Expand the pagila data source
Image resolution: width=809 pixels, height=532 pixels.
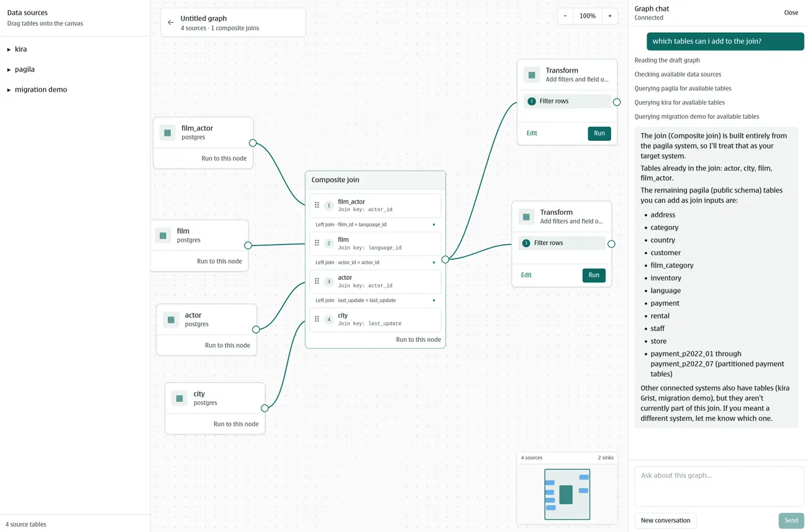pos(21,70)
